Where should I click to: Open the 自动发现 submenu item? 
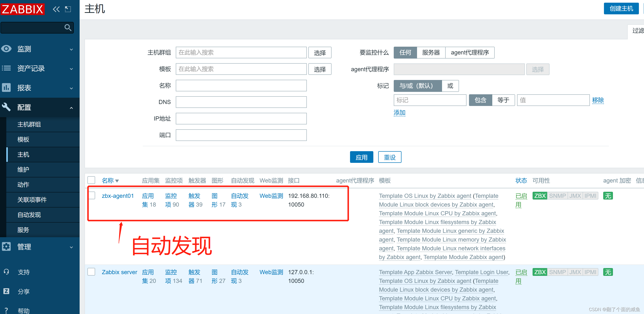(x=29, y=215)
